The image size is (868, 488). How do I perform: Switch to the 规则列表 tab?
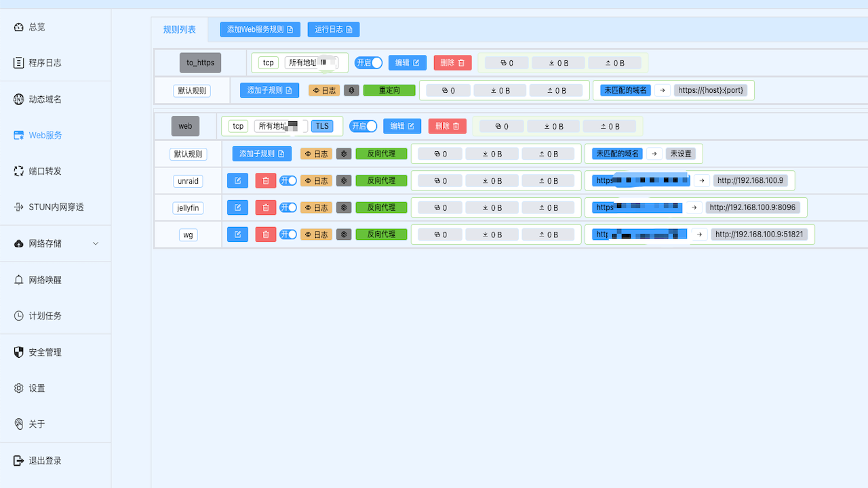pyautogui.click(x=180, y=30)
